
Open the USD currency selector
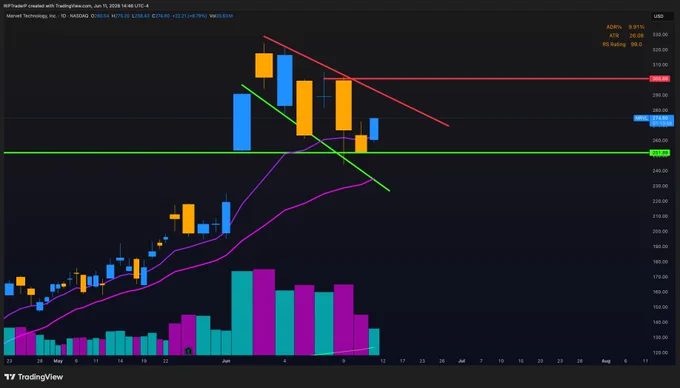click(658, 16)
